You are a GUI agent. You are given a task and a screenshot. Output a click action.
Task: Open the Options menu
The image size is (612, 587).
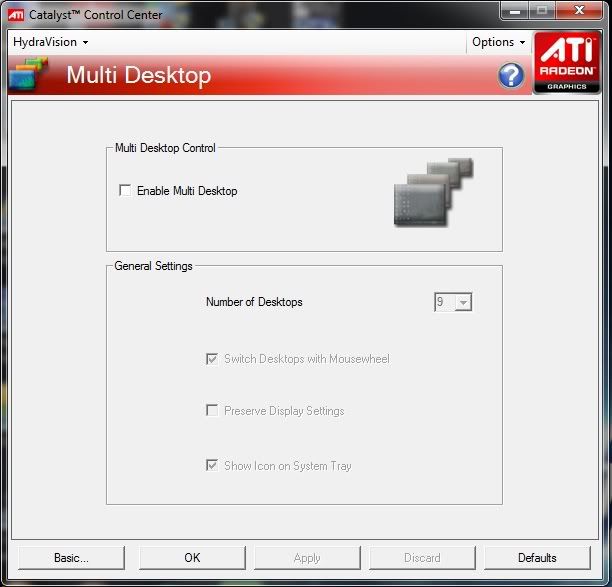coord(498,42)
